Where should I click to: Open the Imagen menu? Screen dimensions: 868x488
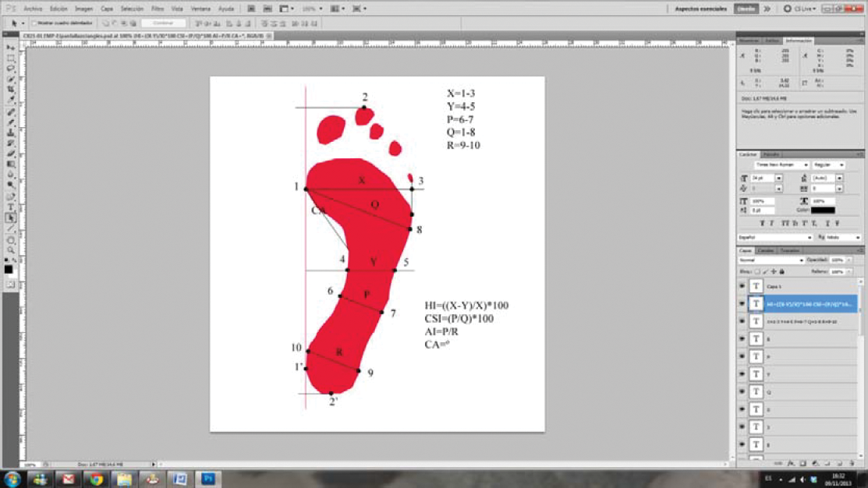click(x=83, y=9)
